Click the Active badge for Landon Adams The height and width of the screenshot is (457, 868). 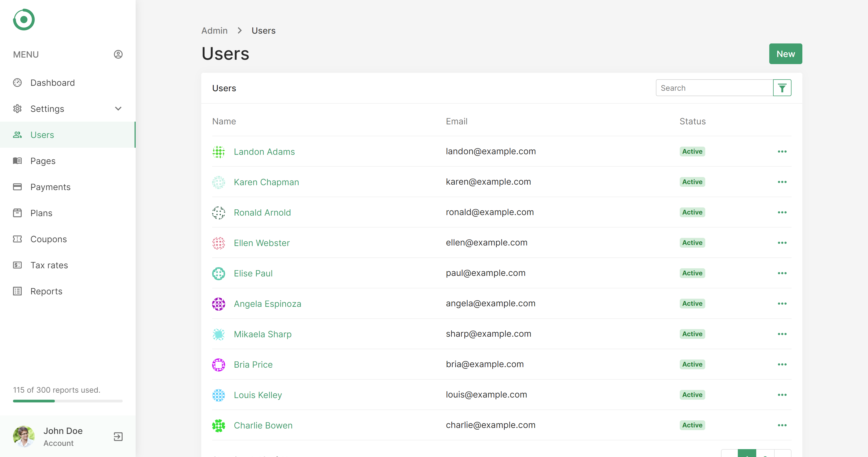pyautogui.click(x=692, y=152)
